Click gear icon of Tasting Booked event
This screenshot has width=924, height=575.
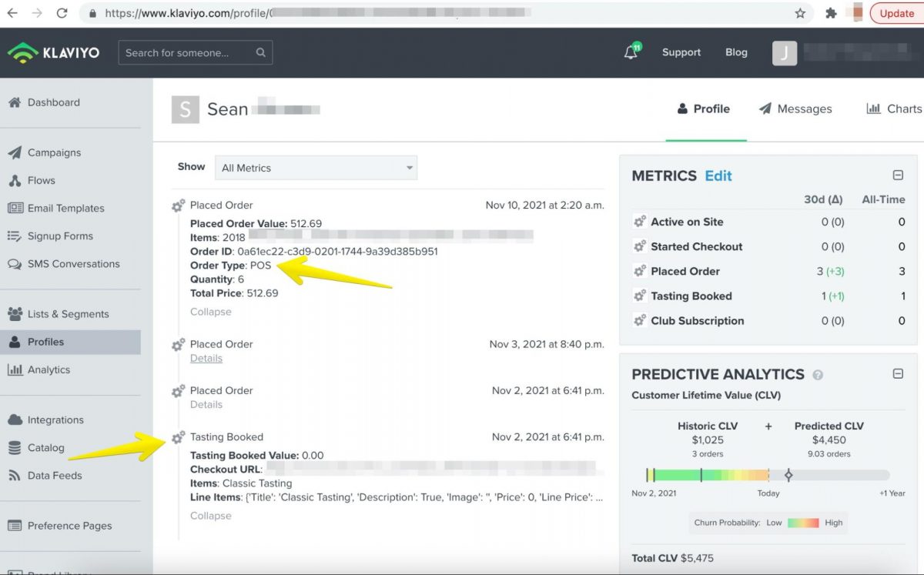point(178,437)
